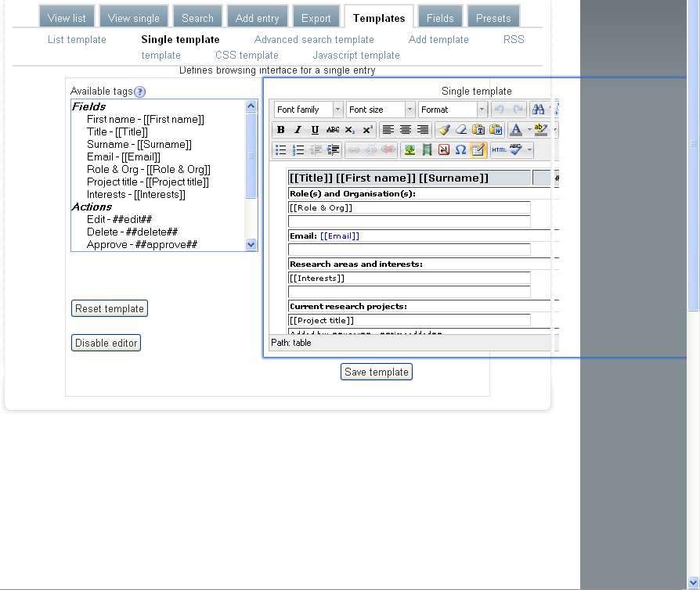The image size is (700, 590).
Task: Click the clean up messy code brush icon
Action: click(x=444, y=130)
